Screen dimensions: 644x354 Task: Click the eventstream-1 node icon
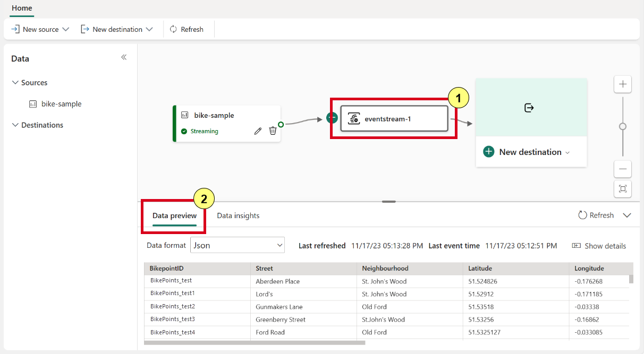pyautogui.click(x=354, y=119)
